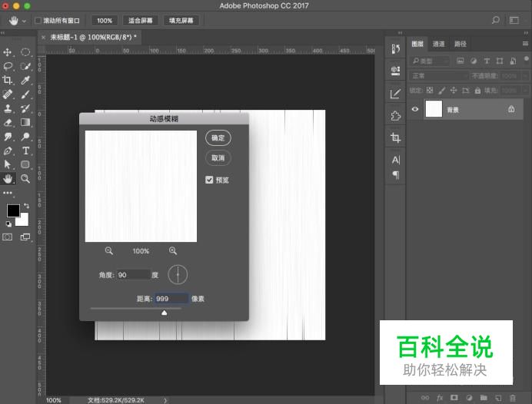This screenshot has width=532, height=404.
Task: Open the Character panel icon
Action: [396, 160]
